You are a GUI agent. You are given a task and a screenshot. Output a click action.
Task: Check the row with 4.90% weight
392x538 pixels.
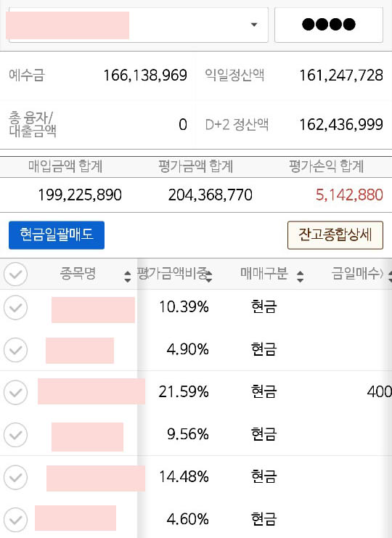click(x=15, y=350)
